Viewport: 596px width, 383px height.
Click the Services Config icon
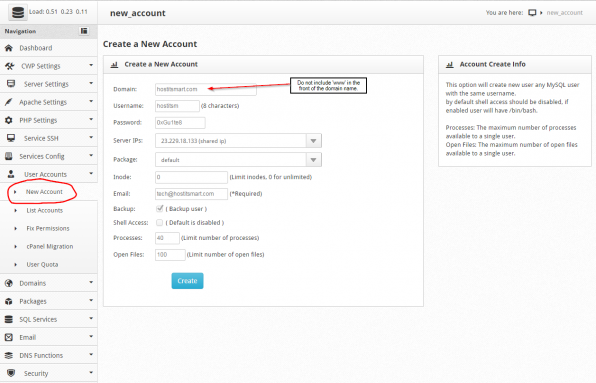(x=9, y=156)
